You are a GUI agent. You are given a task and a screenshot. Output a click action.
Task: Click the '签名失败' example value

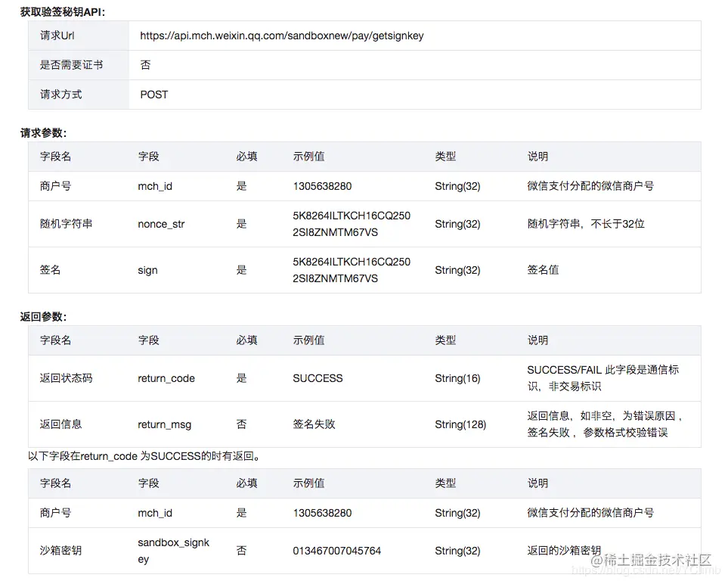(x=314, y=424)
